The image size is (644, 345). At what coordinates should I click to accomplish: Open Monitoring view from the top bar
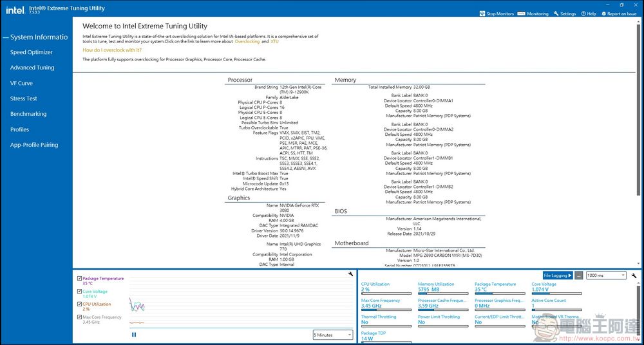click(523, 14)
